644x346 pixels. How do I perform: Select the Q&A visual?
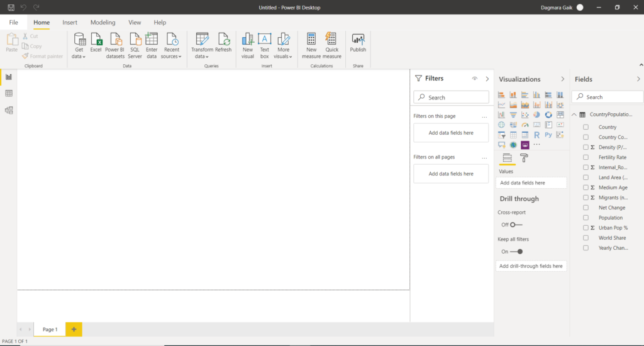501,145
